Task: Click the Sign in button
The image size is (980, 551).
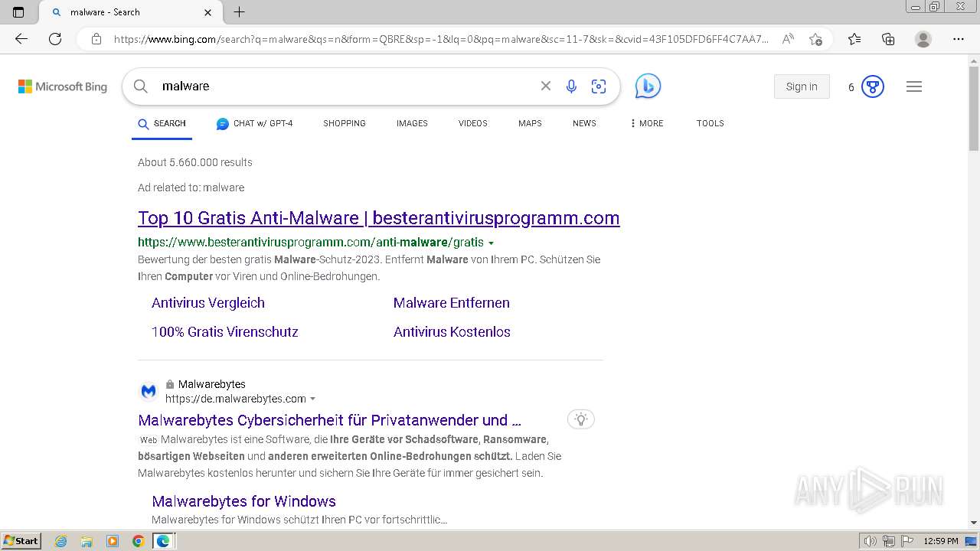Action: click(x=802, y=86)
